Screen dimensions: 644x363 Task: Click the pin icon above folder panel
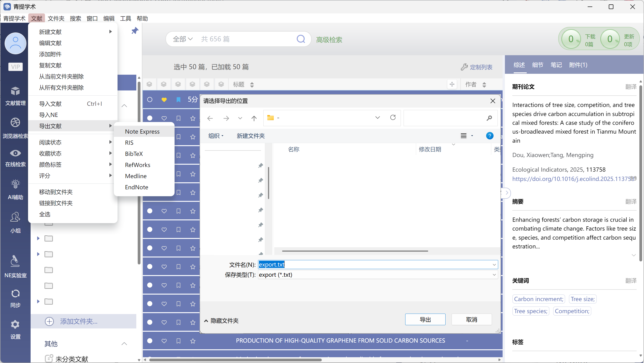coord(135,31)
